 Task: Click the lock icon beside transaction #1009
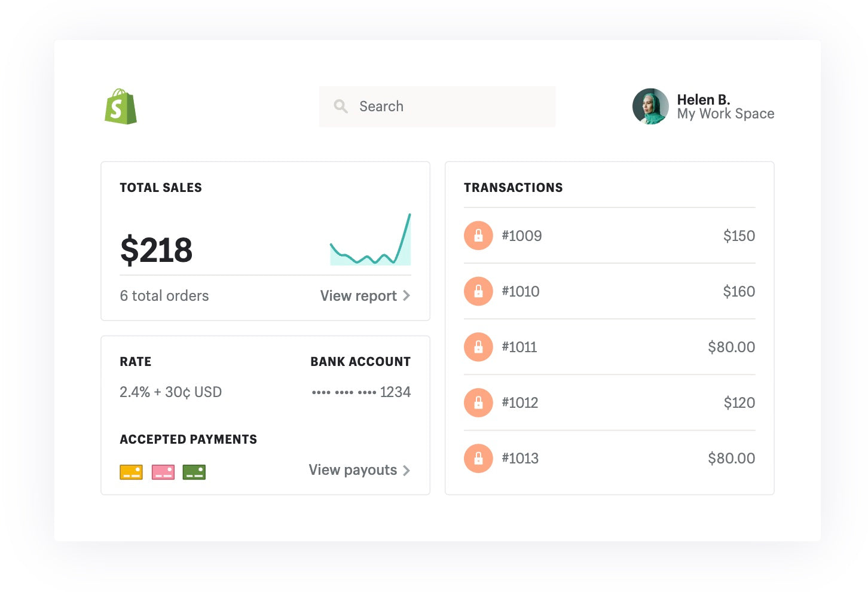click(478, 236)
